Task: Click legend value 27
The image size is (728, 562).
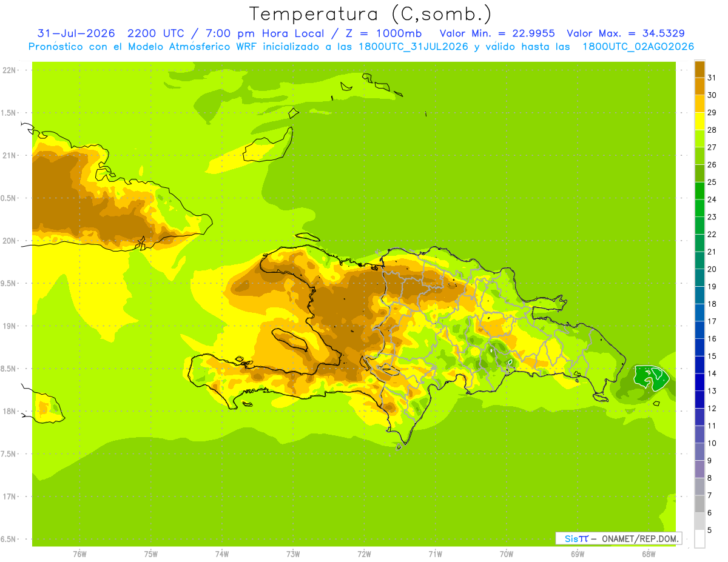Action: tap(712, 147)
